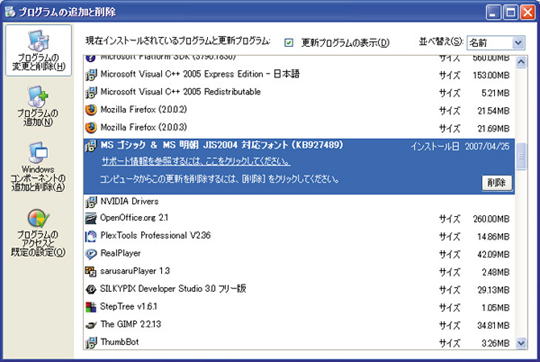The width and height of the screenshot is (540, 362).
Task: Select RealPlayer entry
Action: [x=299, y=254]
